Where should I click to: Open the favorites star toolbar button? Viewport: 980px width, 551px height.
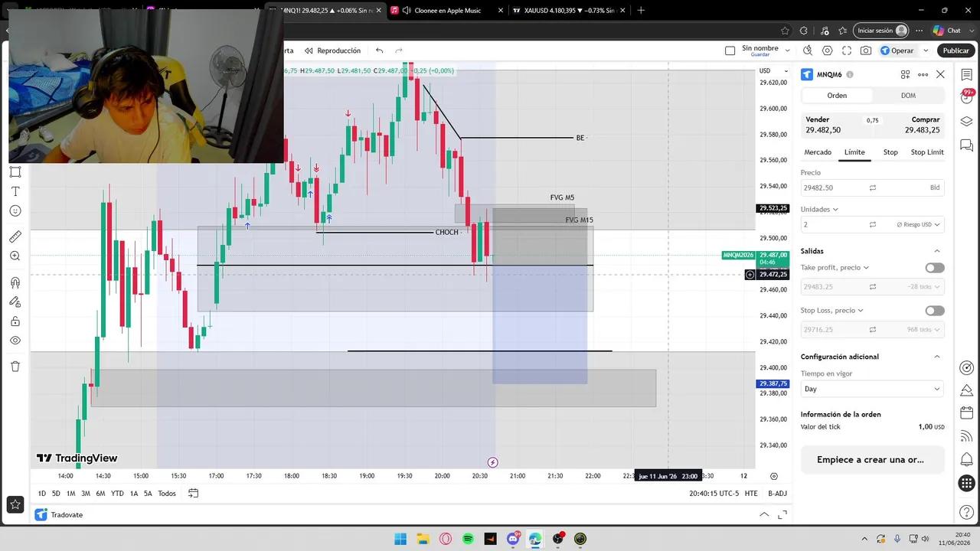coord(15,504)
